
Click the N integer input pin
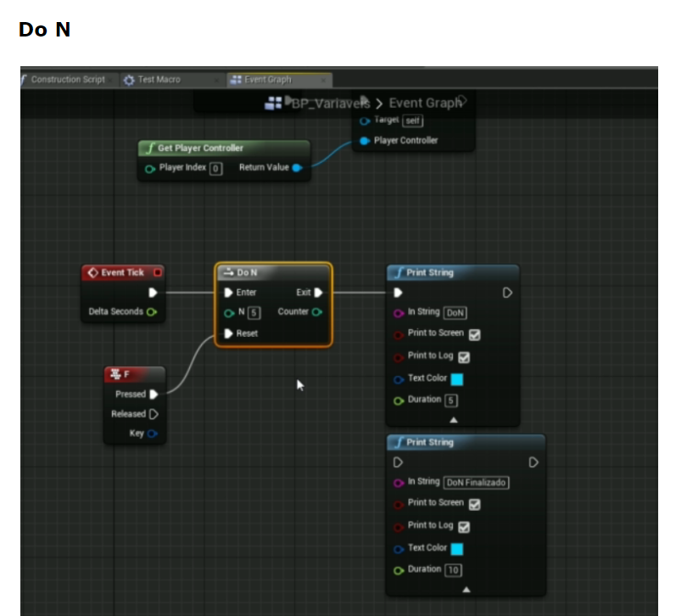tap(229, 313)
